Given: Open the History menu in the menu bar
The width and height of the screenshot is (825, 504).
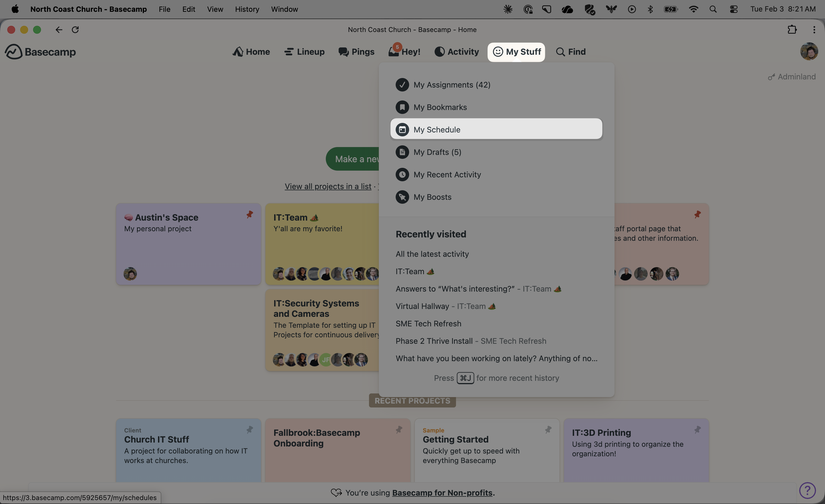Looking at the screenshot, I should (x=247, y=9).
